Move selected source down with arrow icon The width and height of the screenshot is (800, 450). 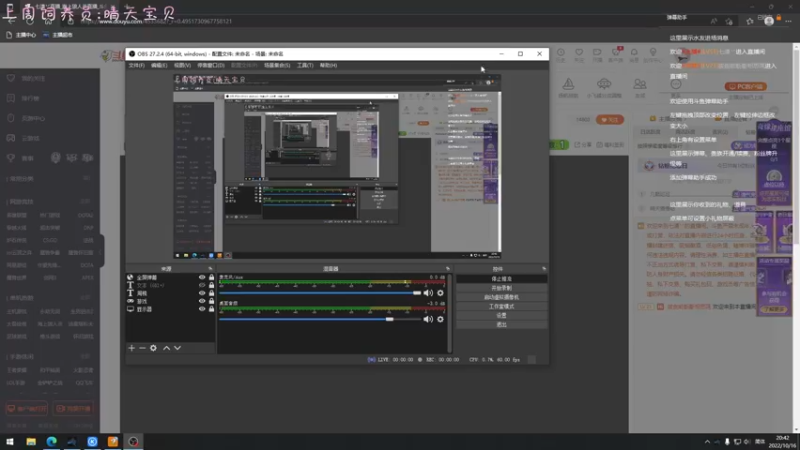point(178,348)
